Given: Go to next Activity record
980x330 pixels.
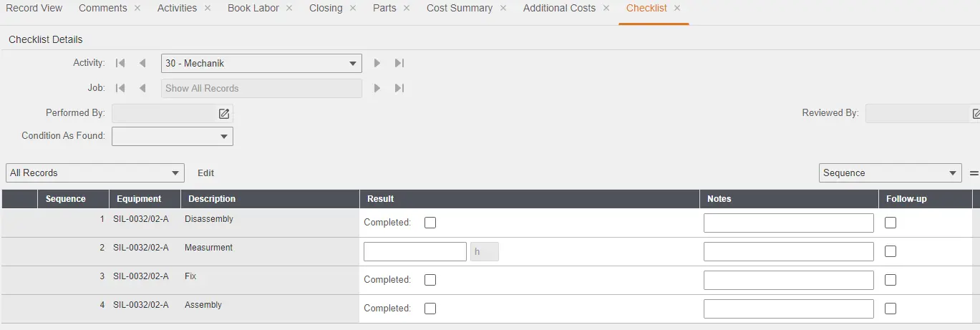Looking at the screenshot, I should 377,63.
